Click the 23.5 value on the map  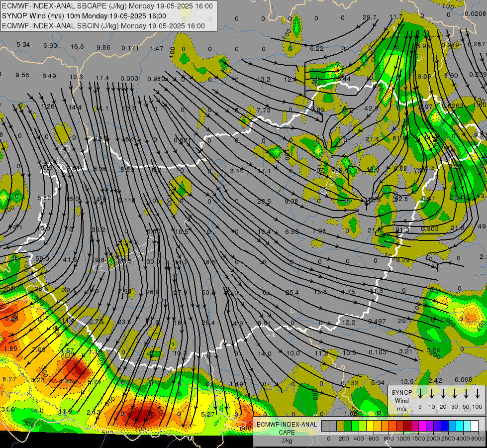264,202
